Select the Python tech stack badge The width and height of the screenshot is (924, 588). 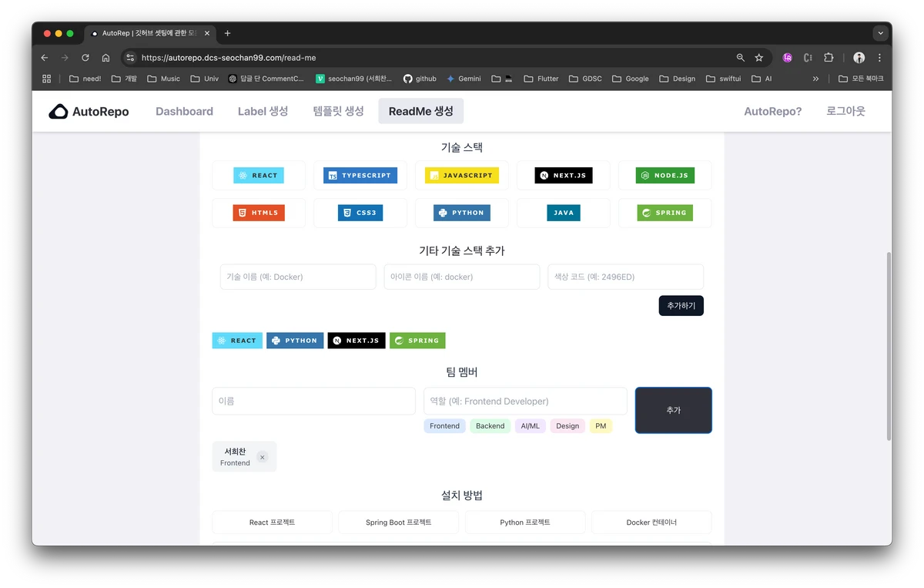462,213
